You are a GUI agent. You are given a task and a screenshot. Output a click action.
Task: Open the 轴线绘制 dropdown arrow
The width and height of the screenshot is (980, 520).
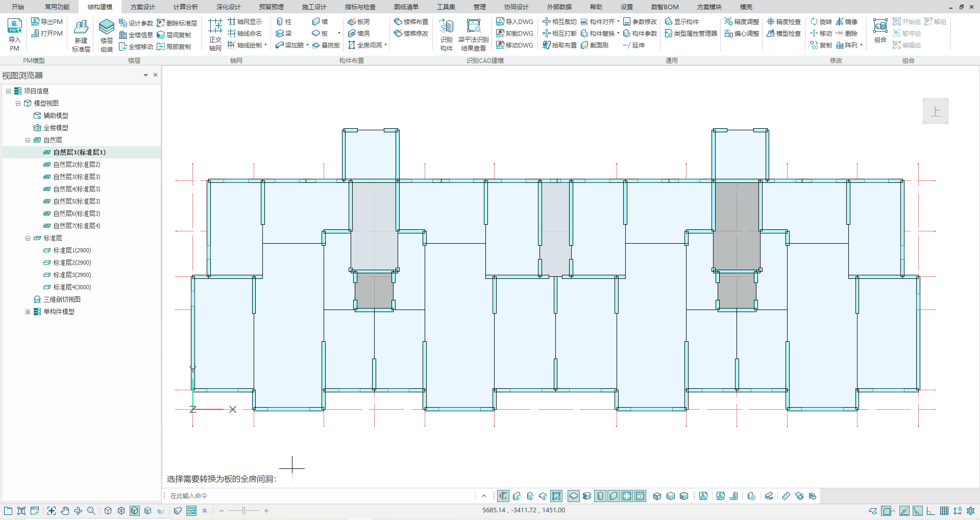266,45
